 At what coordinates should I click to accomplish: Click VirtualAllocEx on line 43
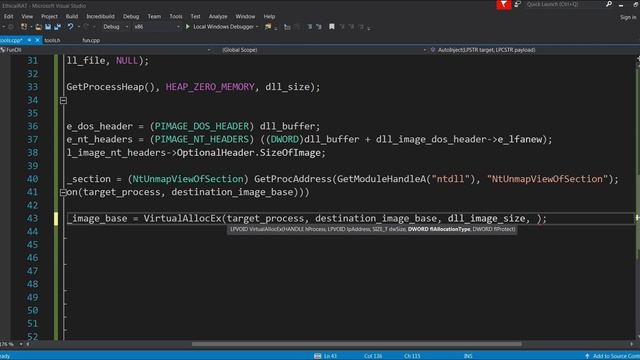pyautogui.click(x=182, y=218)
